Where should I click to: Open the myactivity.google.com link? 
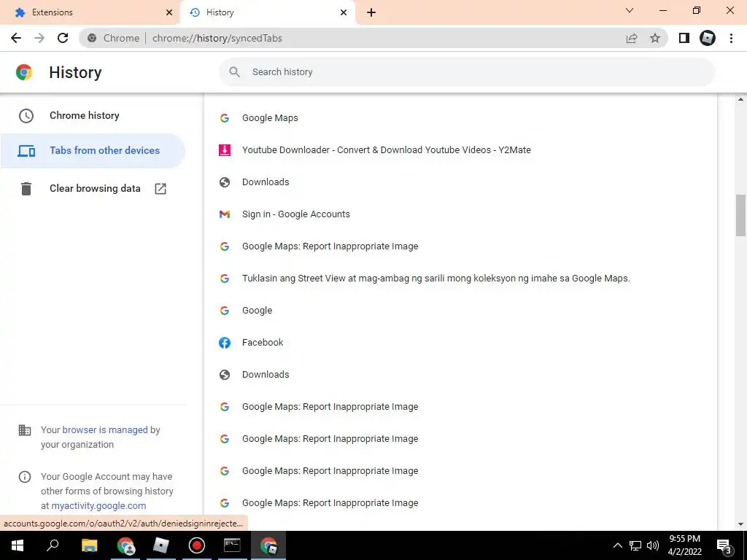(98, 506)
